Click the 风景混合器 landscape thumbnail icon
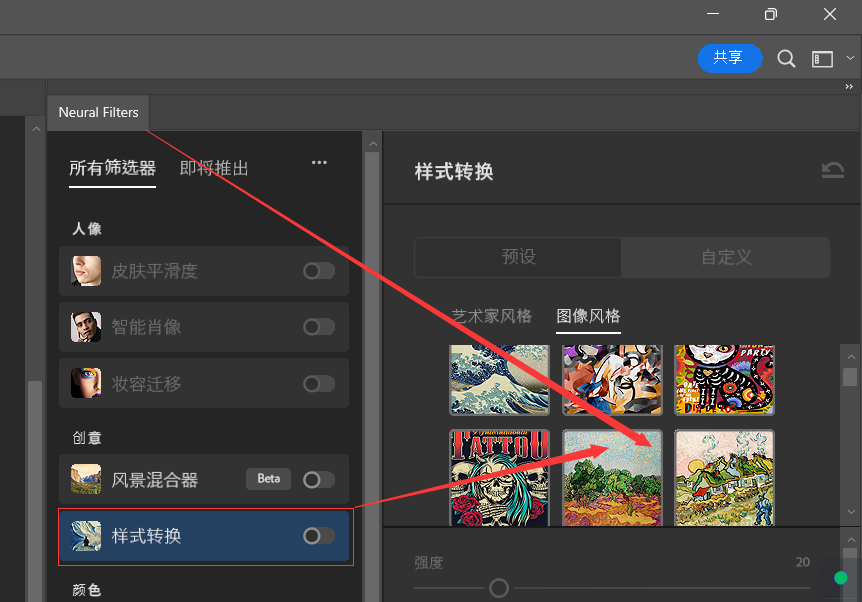 point(86,479)
